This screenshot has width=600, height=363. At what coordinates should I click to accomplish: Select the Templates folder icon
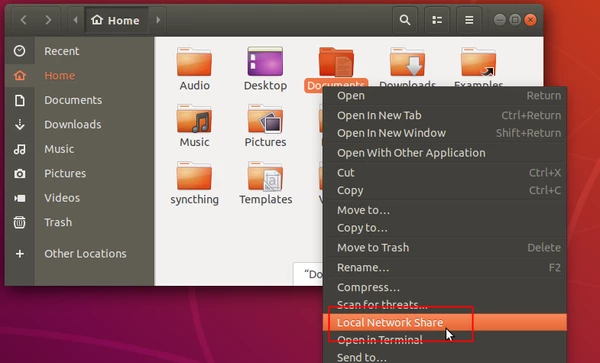[x=265, y=176]
